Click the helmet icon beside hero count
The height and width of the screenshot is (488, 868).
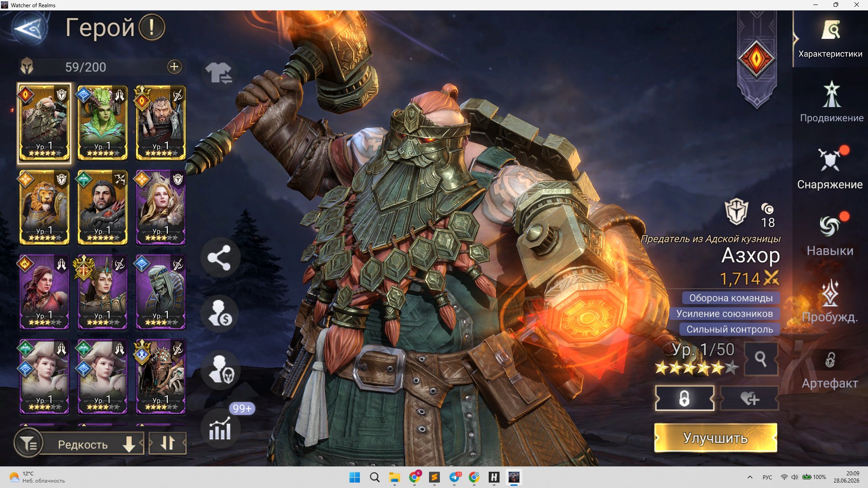coord(27,66)
